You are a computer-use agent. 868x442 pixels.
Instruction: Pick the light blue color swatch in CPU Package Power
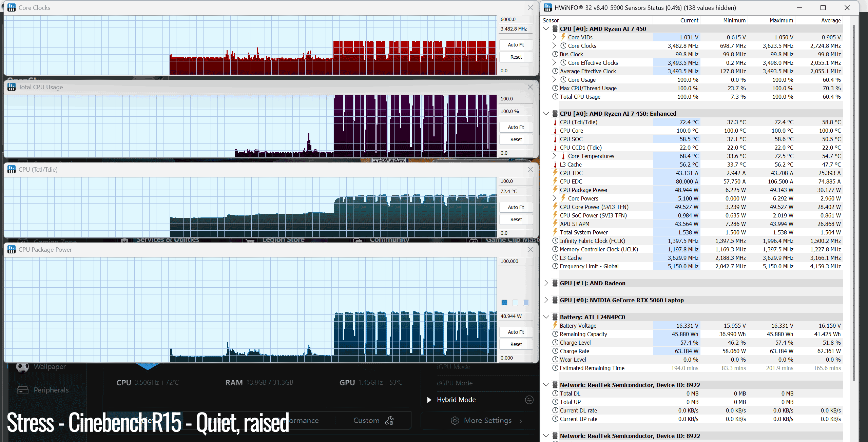tap(526, 303)
